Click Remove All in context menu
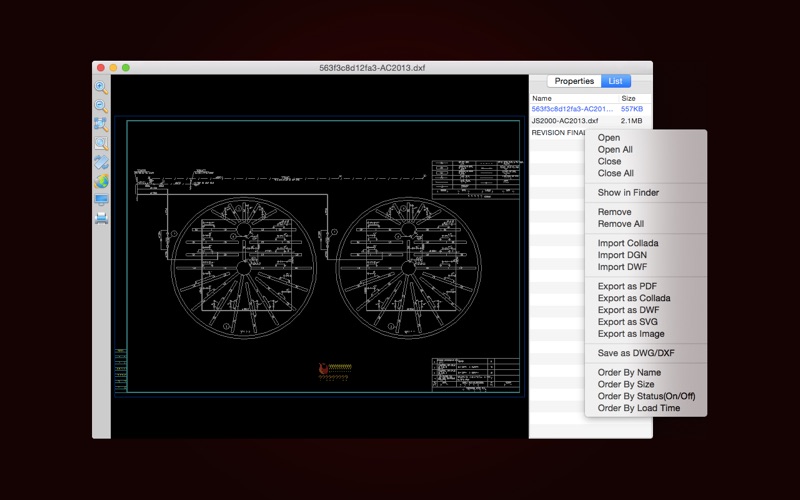Screen dimensions: 800x500 tap(621, 224)
